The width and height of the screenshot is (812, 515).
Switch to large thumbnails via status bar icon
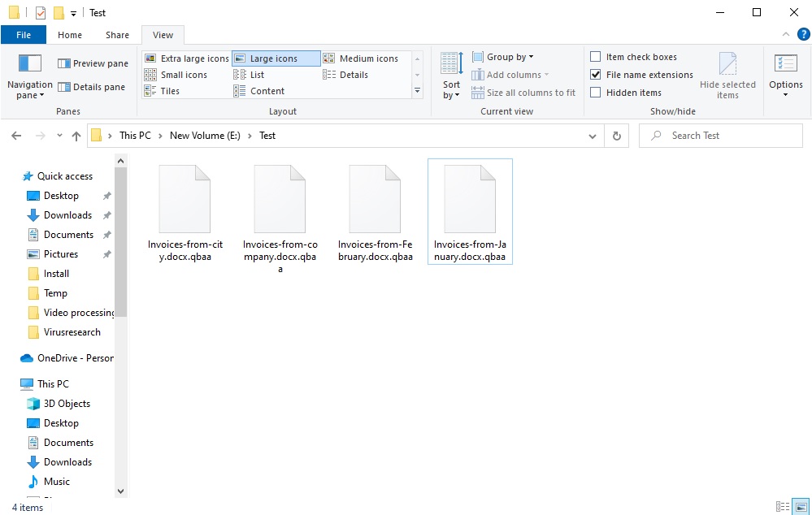801,507
